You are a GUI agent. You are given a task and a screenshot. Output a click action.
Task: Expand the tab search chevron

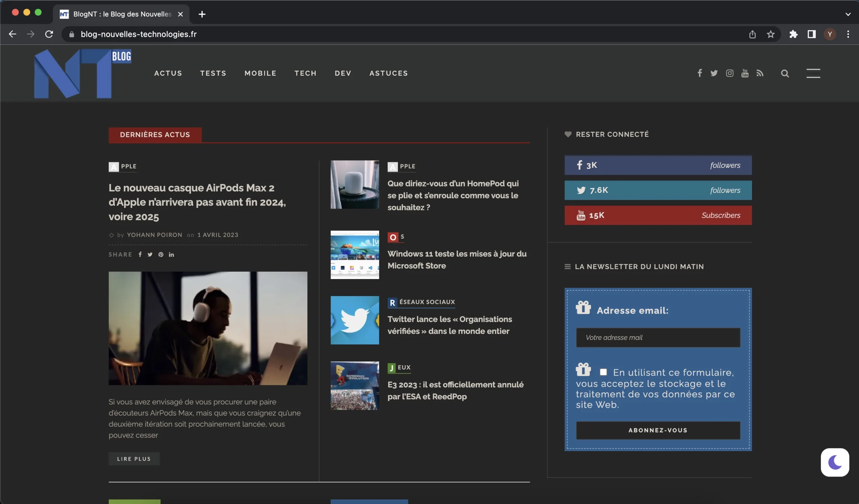coord(848,14)
